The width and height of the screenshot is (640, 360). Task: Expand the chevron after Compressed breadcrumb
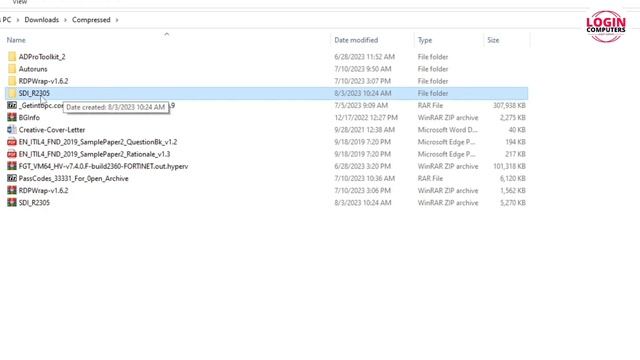(x=117, y=20)
